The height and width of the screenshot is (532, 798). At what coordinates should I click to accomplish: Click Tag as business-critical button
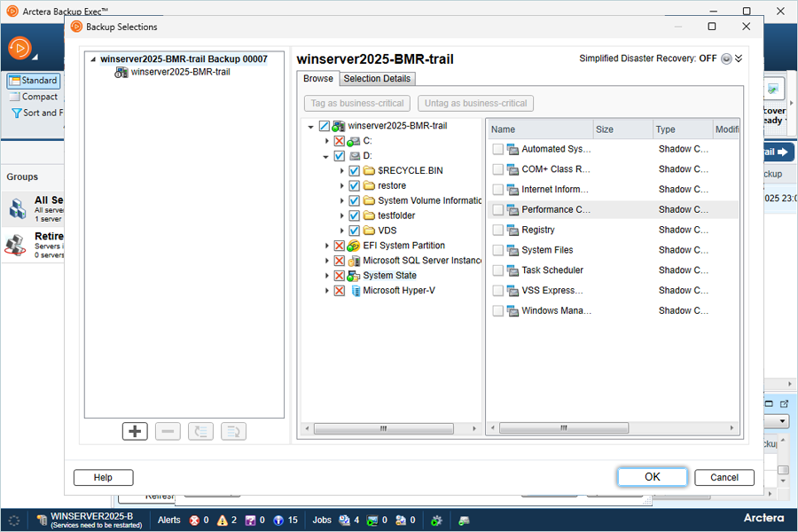click(x=357, y=104)
